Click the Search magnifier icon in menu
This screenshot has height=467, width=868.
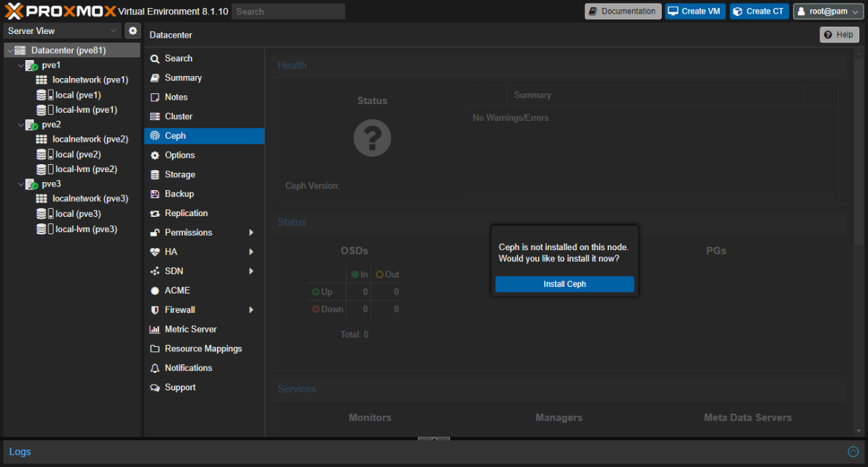coord(155,59)
